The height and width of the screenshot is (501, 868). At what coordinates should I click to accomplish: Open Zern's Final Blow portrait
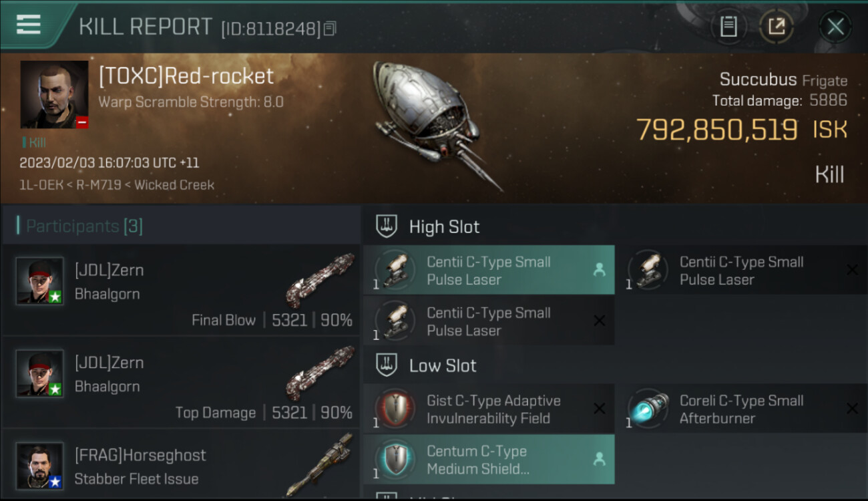[40, 281]
